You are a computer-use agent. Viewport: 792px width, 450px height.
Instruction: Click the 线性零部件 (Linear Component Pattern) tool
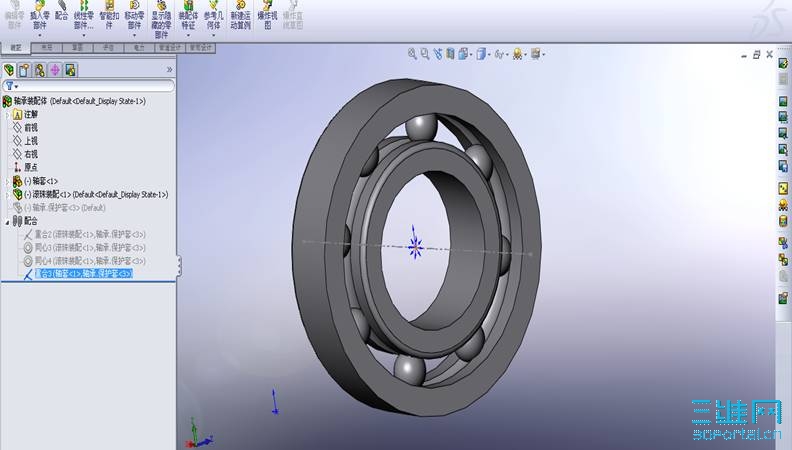pyautogui.click(x=84, y=15)
